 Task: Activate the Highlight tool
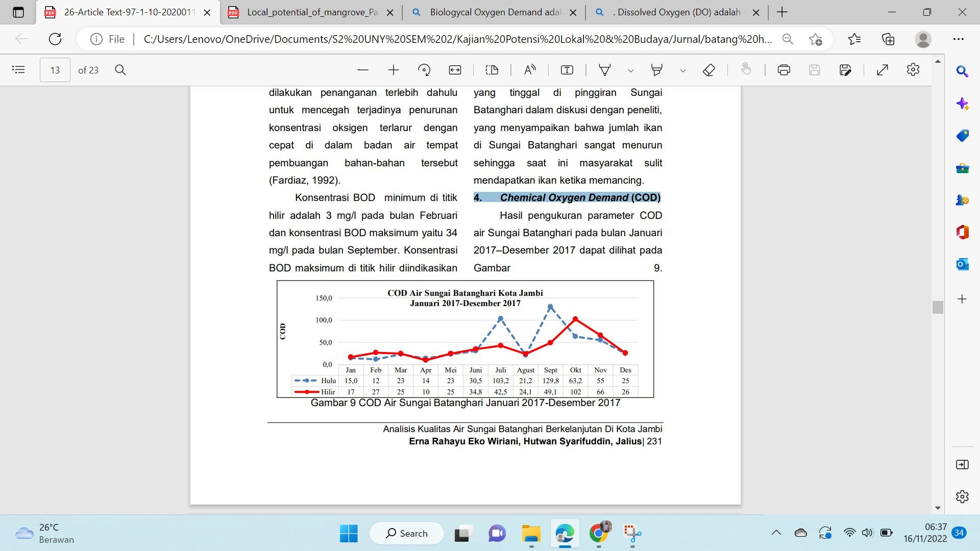pyautogui.click(x=657, y=70)
